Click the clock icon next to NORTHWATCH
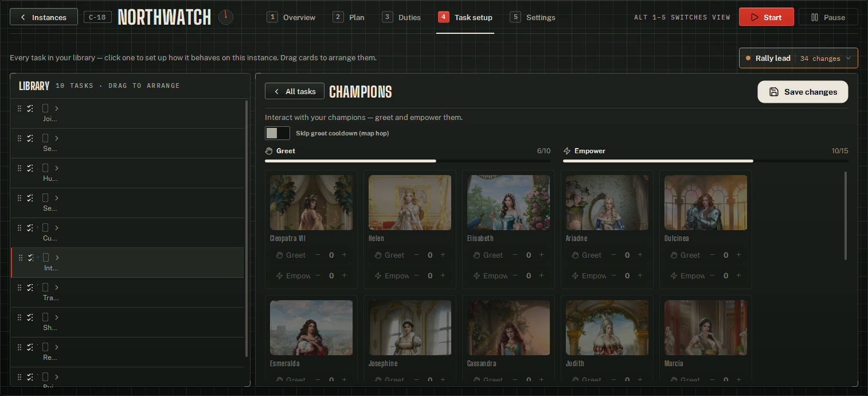 click(x=226, y=17)
